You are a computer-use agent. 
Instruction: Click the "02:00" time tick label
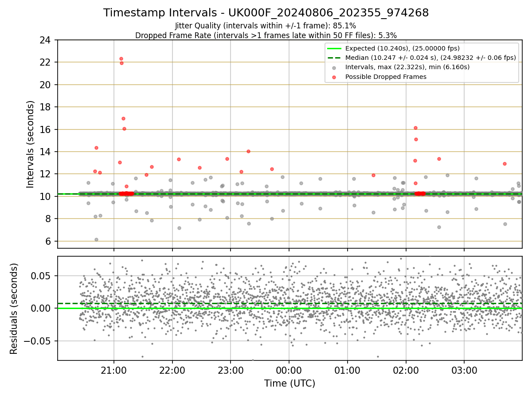[406, 370]
